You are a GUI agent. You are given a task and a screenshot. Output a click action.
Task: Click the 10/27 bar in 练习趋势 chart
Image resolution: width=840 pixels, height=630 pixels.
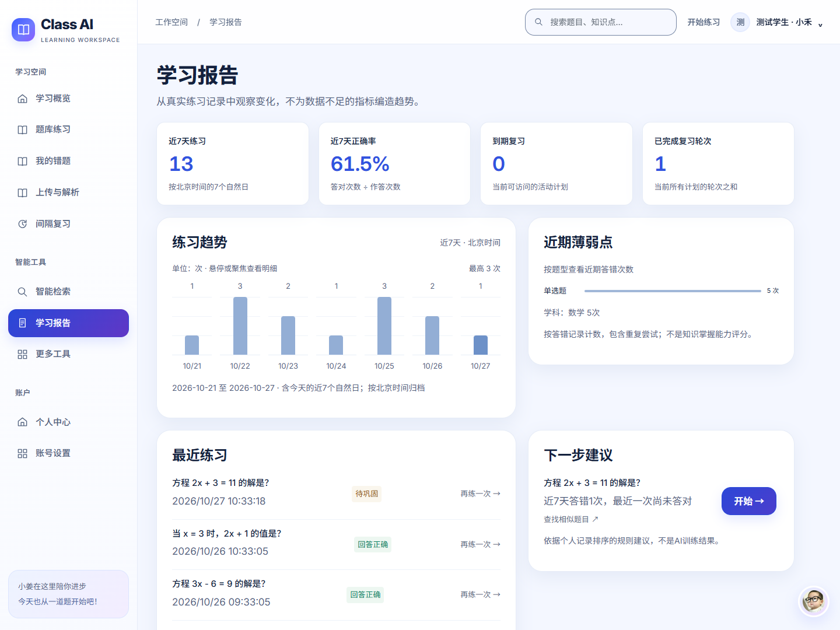481,345
